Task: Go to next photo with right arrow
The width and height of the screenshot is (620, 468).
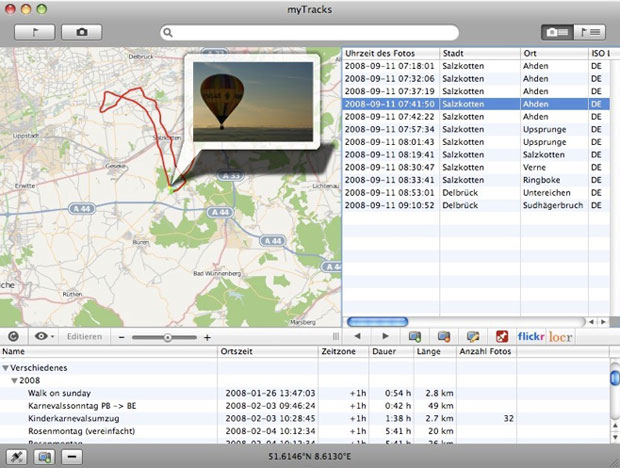Action: point(385,337)
